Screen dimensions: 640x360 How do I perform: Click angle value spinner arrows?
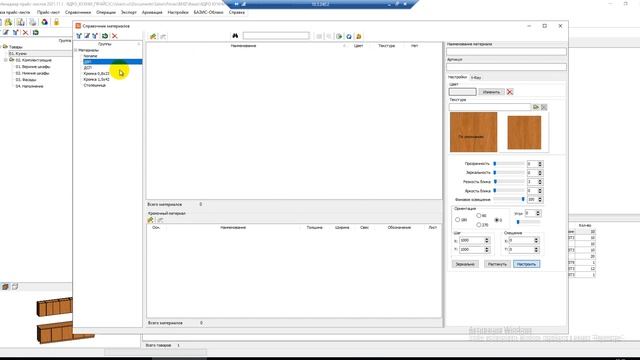pos(538,213)
